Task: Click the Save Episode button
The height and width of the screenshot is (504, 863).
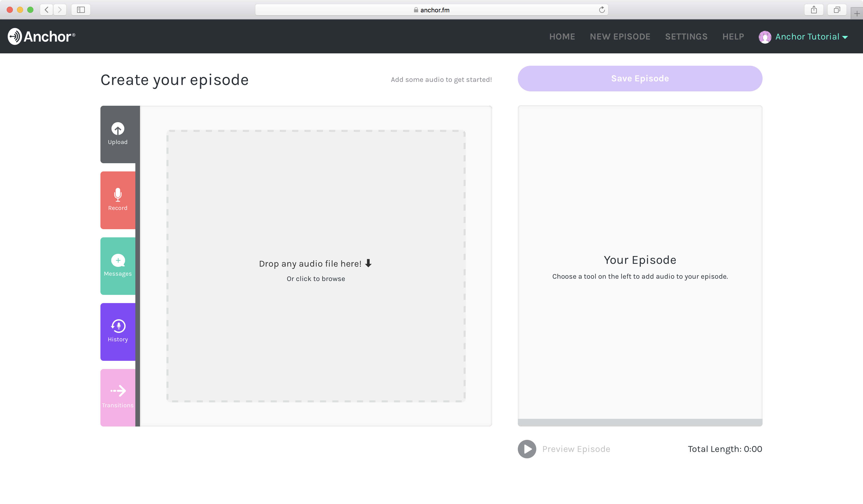Action: [x=640, y=79]
